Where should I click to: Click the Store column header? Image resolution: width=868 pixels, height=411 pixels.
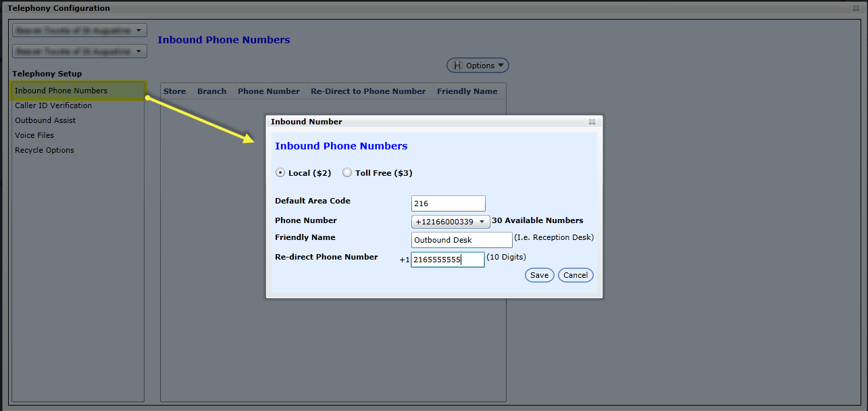pyautogui.click(x=174, y=91)
